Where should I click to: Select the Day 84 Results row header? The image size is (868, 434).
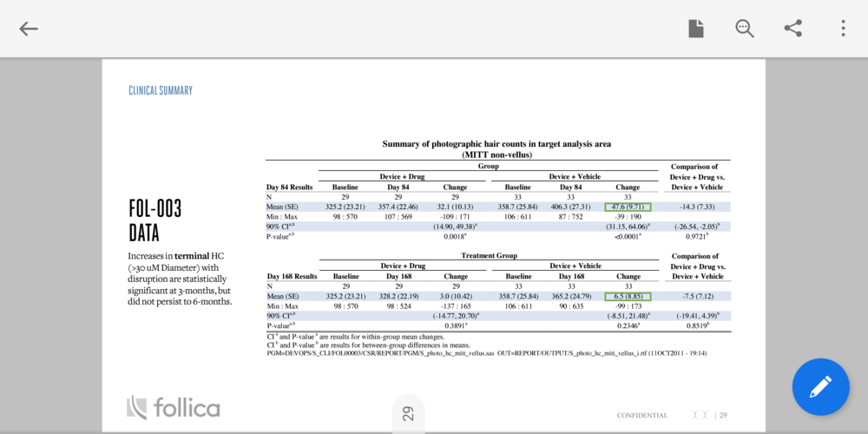coord(289,187)
